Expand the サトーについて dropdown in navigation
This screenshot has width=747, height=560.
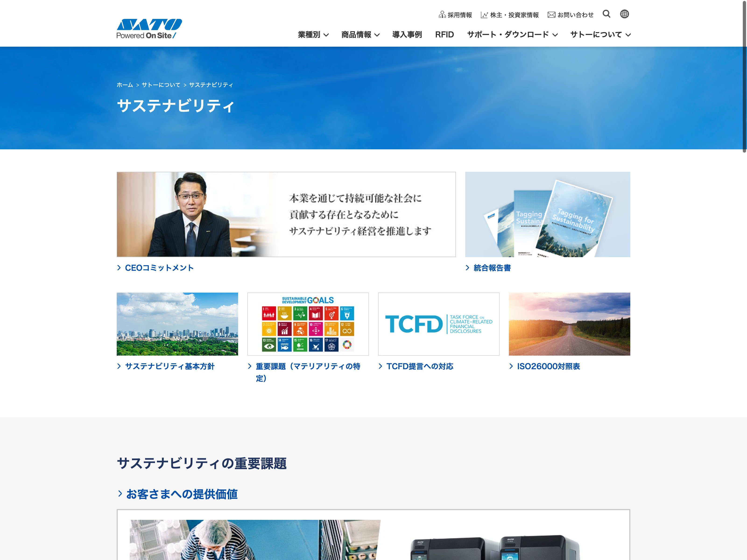[600, 35]
